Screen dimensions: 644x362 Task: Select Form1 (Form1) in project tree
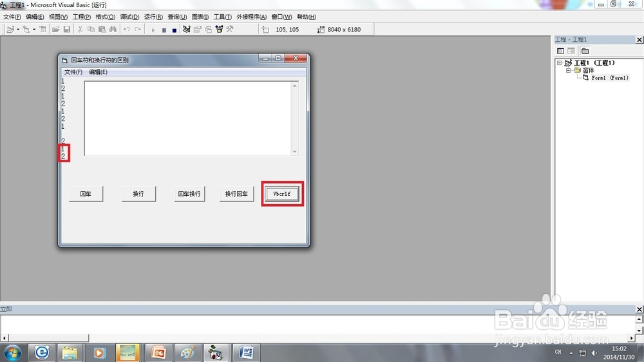(x=610, y=78)
